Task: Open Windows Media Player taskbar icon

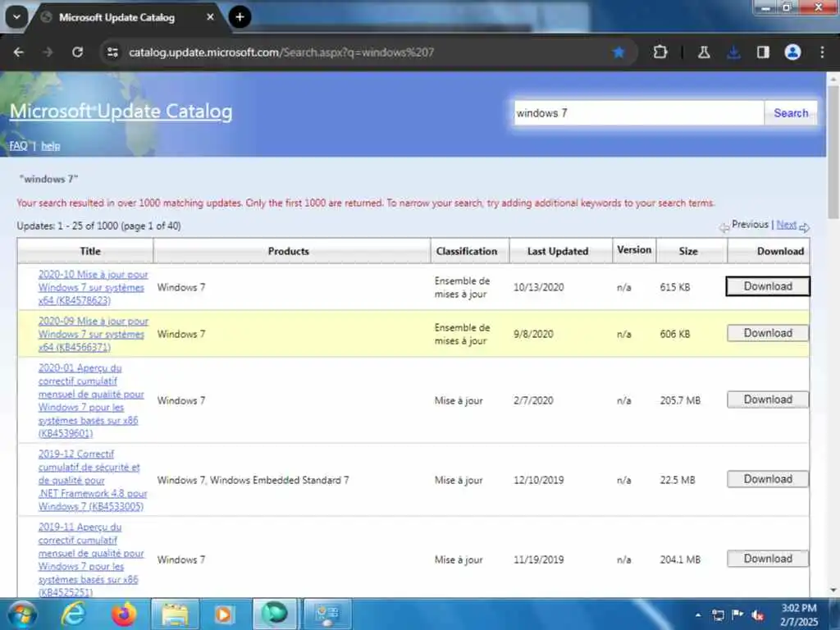Action: (224, 614)
